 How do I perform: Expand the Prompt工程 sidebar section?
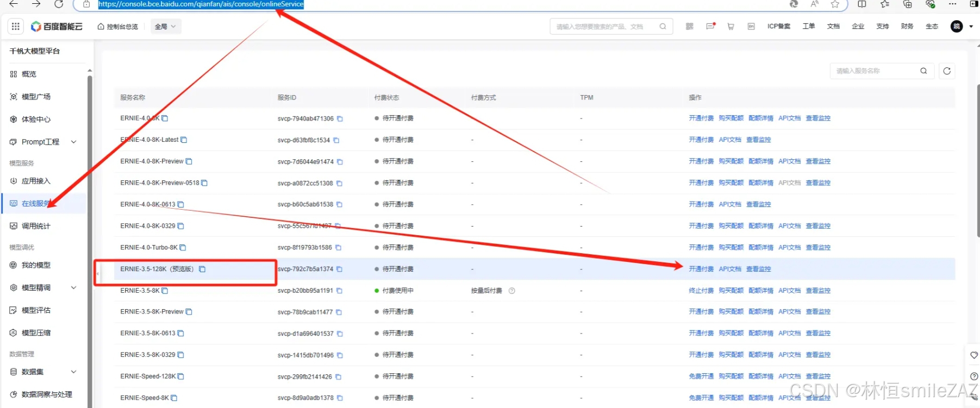(74, 142)
